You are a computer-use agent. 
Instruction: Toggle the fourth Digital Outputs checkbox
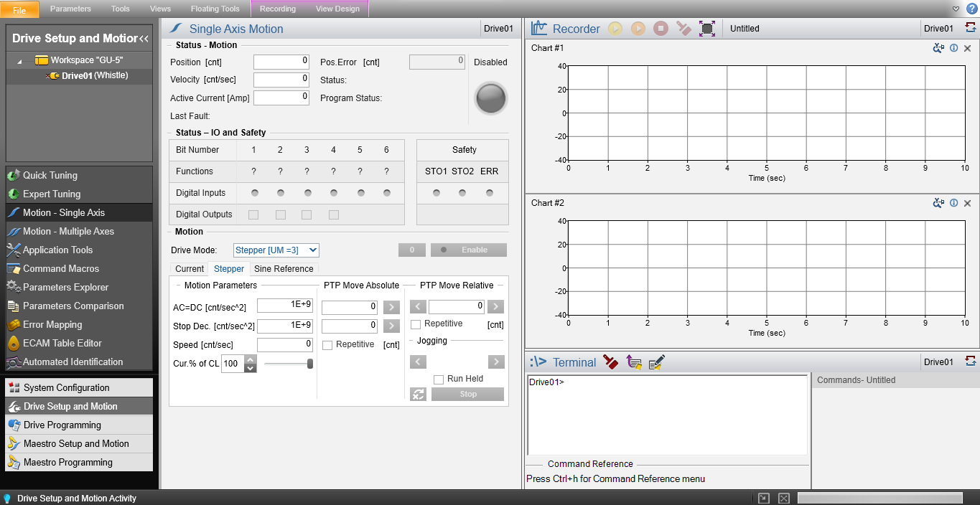[334, 214]
